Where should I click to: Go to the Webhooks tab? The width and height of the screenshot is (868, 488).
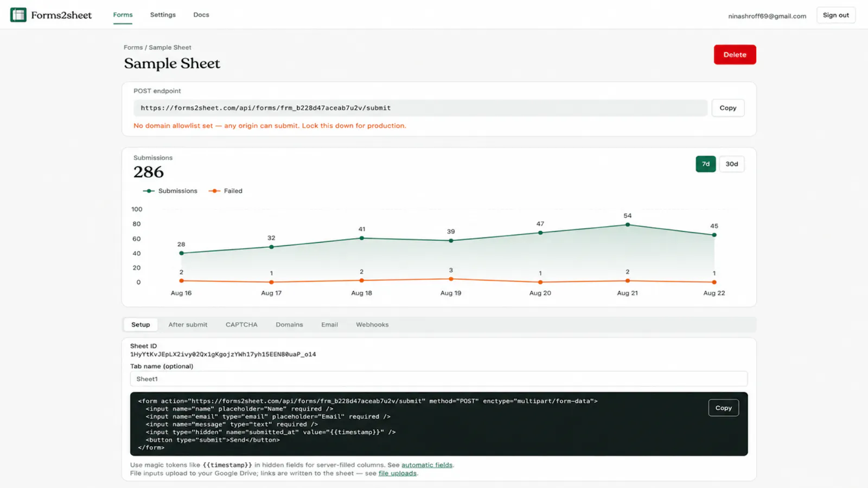click(x=372, y=325)
